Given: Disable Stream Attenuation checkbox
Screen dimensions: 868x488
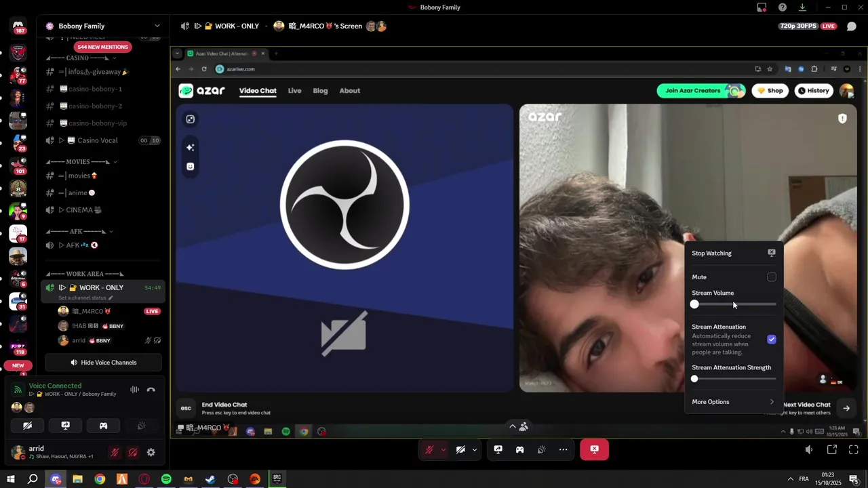Looking at the screenshot, I should tap(772, 339).
